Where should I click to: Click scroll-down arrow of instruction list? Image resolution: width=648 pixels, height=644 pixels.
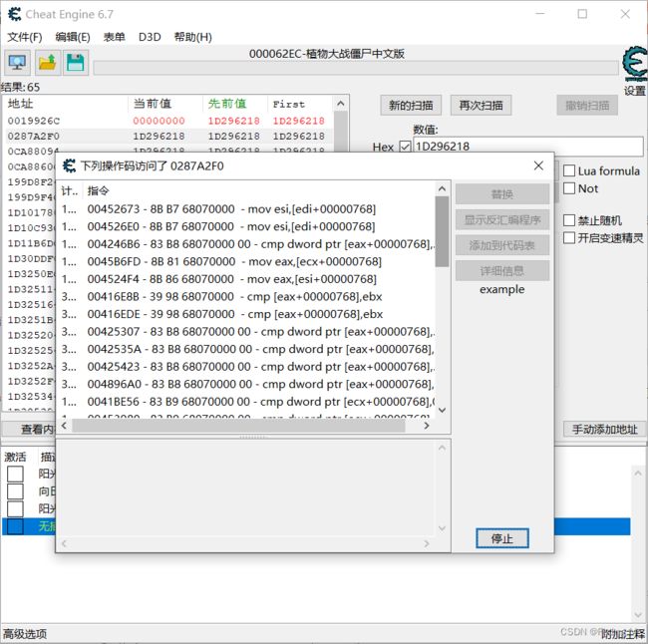pyautogui.click(x=442, y=410)
